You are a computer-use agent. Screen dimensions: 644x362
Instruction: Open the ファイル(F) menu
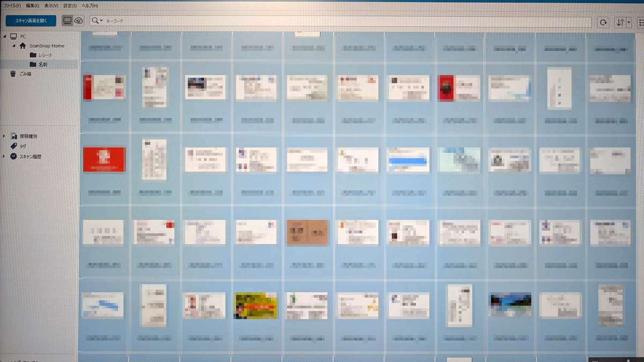tap(12, 5)
